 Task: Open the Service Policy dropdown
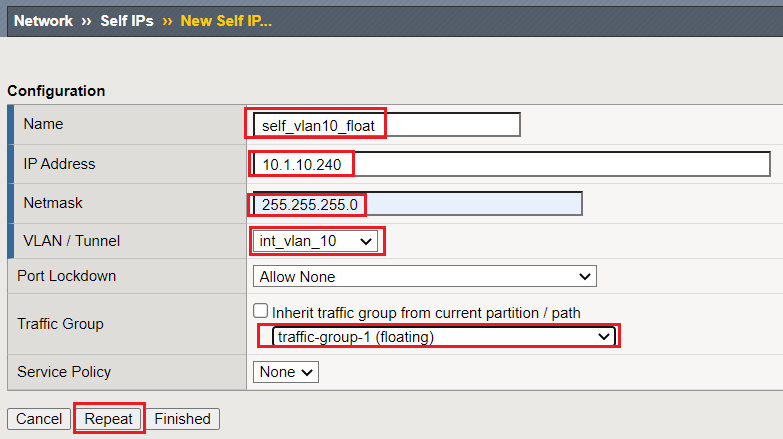(286, 372)
